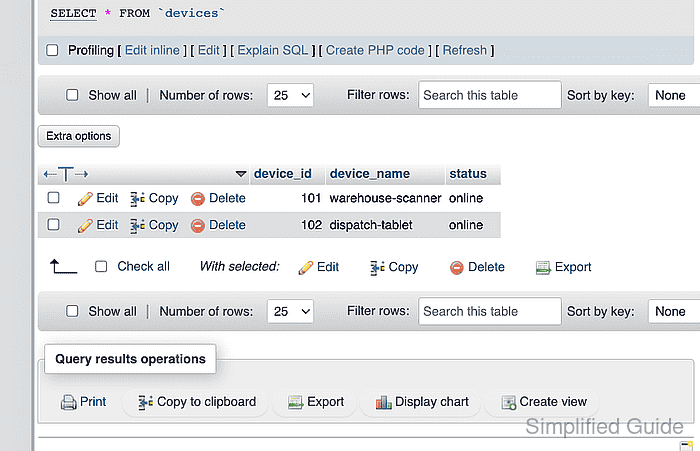Click Export icon in Query results operations
700x451 pixels.
click(296, 402)
